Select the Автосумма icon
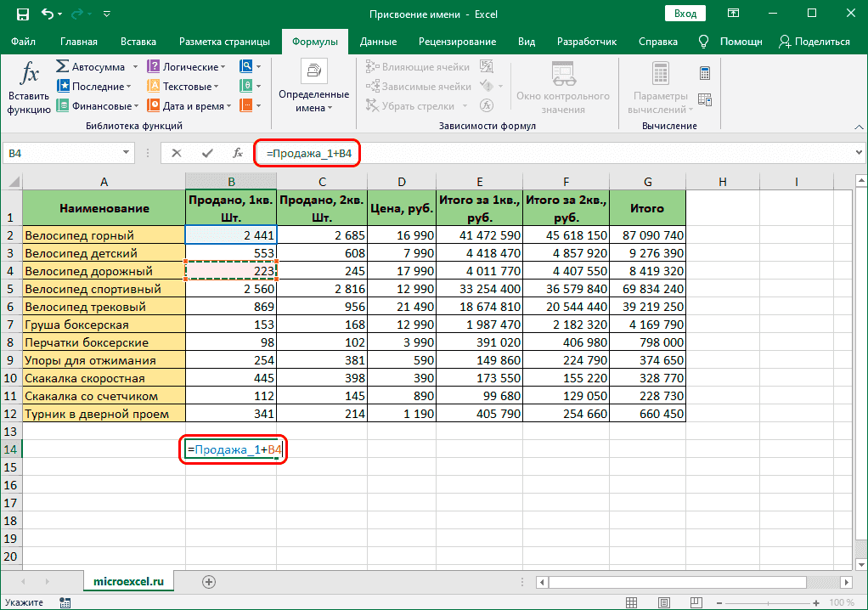 61,66
